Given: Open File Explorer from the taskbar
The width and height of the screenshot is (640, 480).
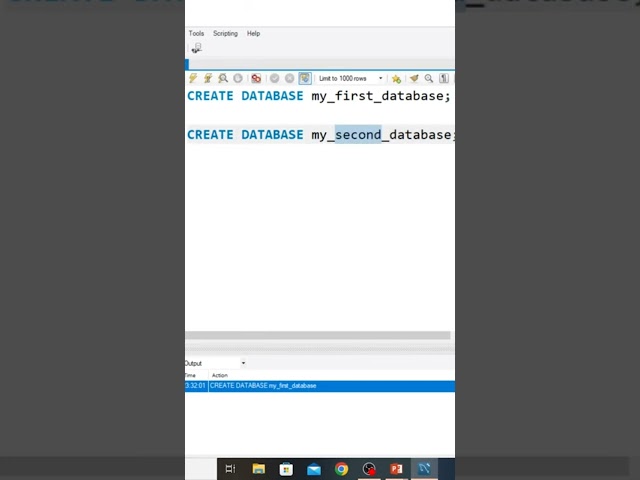Looking at the screenshot, I should click(x=258, y=469).
